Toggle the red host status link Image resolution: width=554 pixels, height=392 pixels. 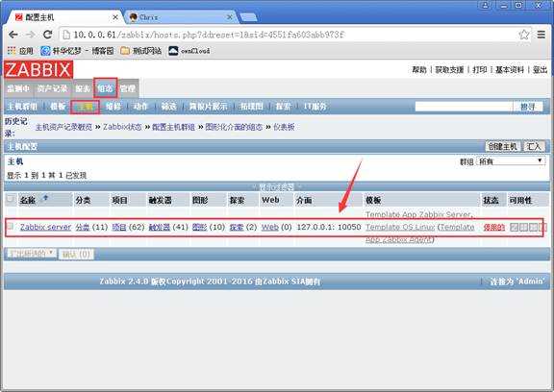pos(494,228)
